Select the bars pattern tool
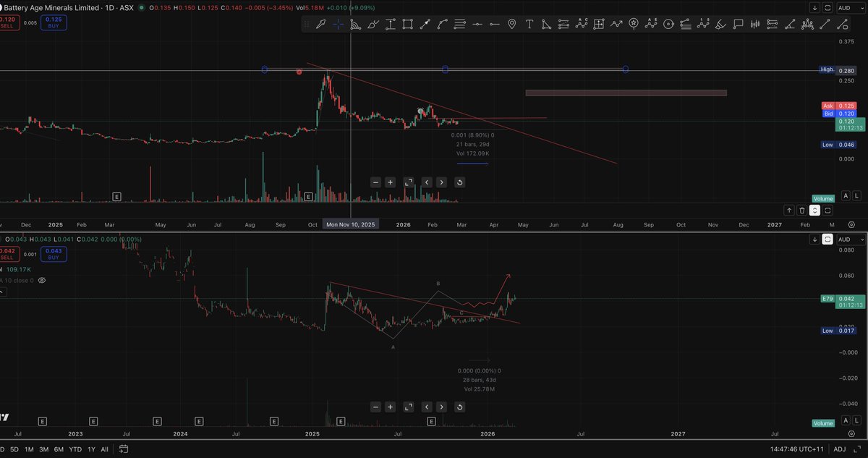Viewport: 868px width, 458px height. pyautogui.click(x=755, y=24)
